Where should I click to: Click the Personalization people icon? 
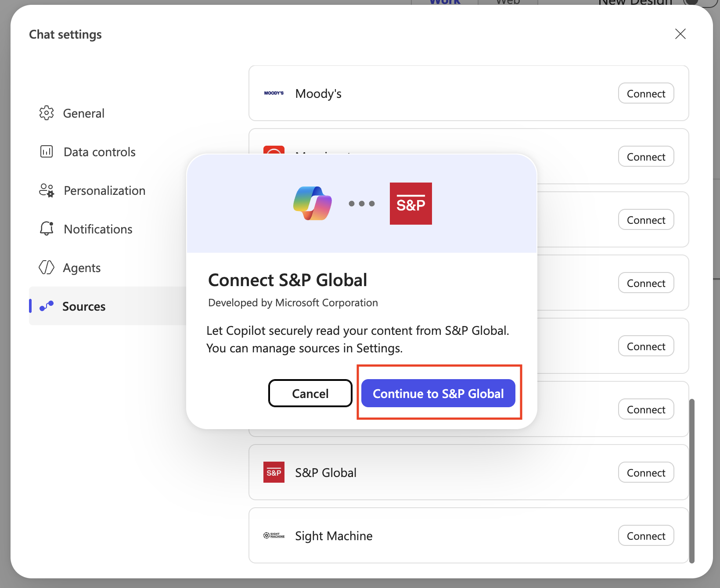click(x=47, y=190)
